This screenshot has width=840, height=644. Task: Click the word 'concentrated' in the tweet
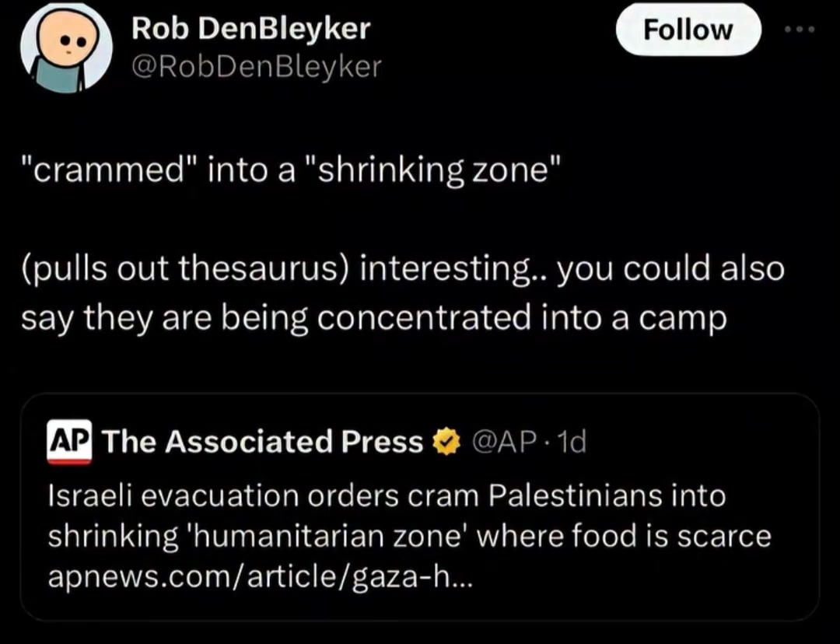425,317
